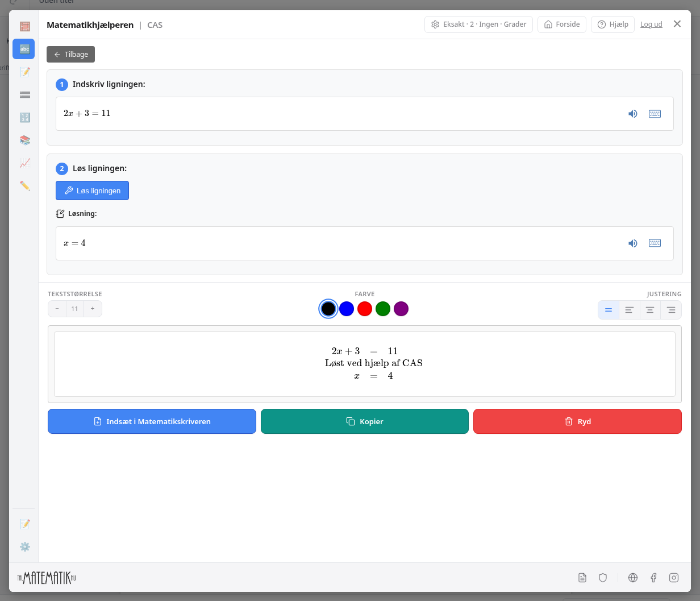Pick the red color swatch

(365, 309)
